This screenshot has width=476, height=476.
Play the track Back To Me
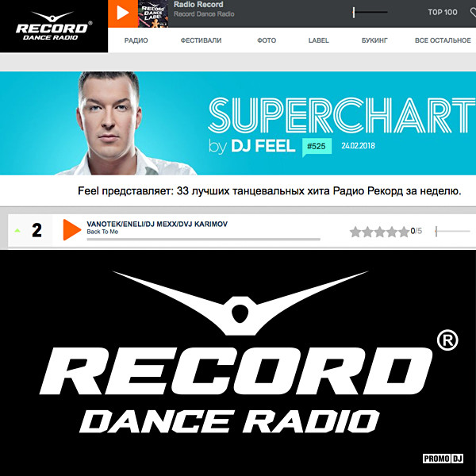tap(72, 230)
